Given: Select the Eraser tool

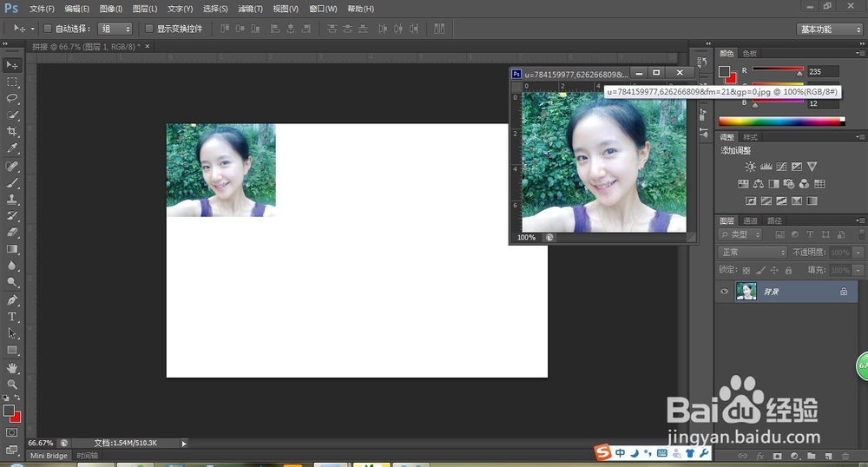Looking at the screenshot, I should (x=11, y=233).
